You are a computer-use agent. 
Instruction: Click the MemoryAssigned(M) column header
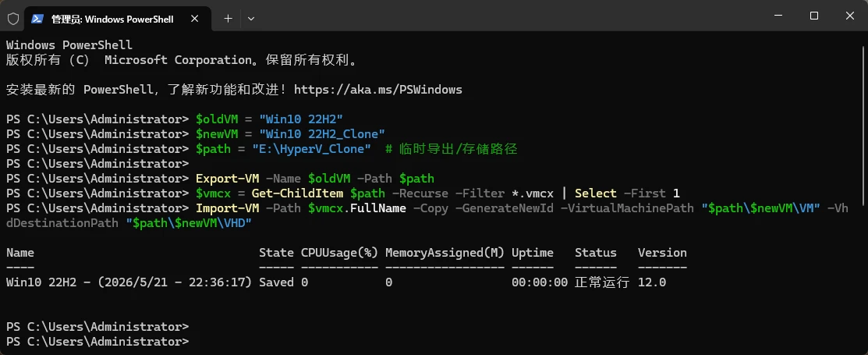pyautogui.click(x=445, y=253)
